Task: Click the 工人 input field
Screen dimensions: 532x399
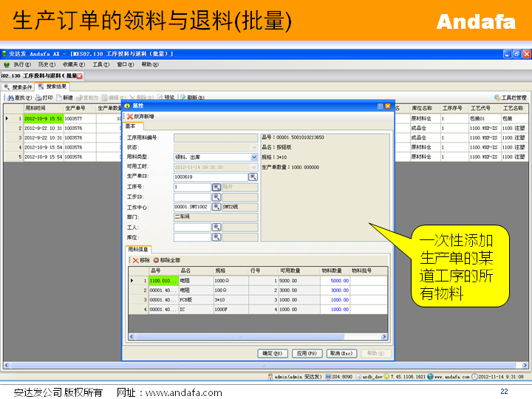Action: point(192,228)
